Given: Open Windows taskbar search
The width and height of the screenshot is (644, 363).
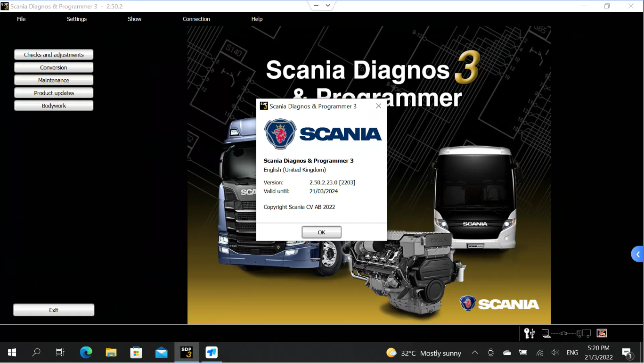Looking at the screenshot, I should [x=36, y=352].
